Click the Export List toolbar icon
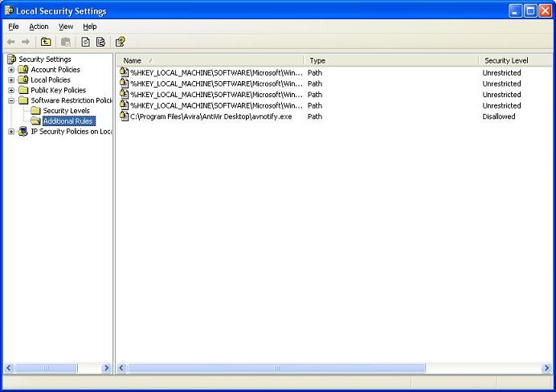The image size is (556, 392). click(100, 42)
